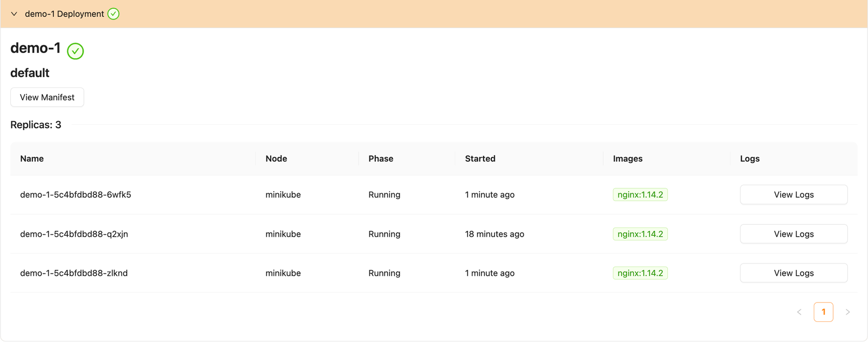This screenshot has height=342, width=868.
Task: Open the View Manifest button
Action: click(47, 97)
